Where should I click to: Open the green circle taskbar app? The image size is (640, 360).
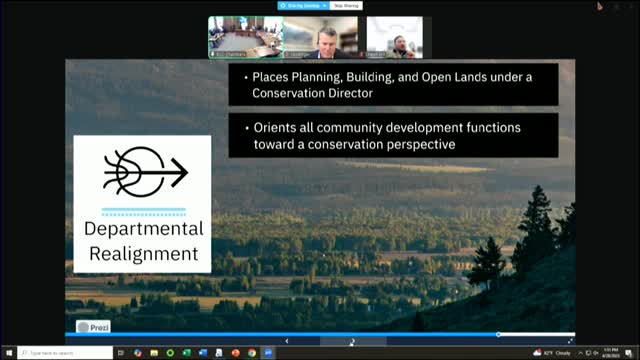[x=170, y=353]
